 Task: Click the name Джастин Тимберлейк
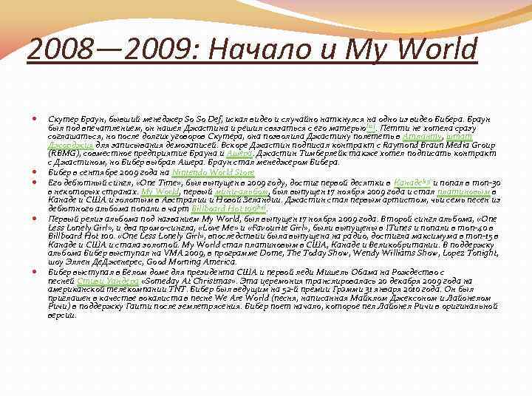pyautogui.click(x=299, y=154)
